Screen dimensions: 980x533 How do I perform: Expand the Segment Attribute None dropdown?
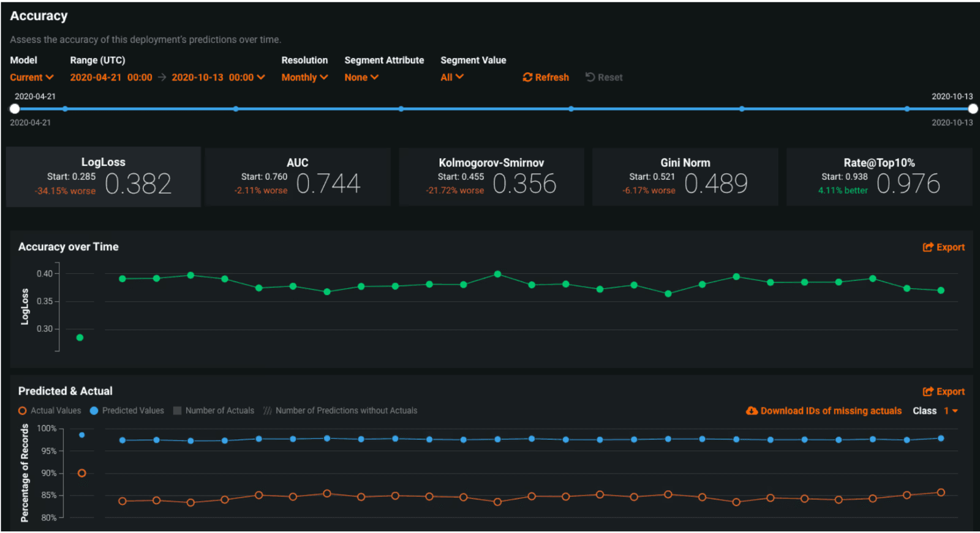tap(361, 77)
